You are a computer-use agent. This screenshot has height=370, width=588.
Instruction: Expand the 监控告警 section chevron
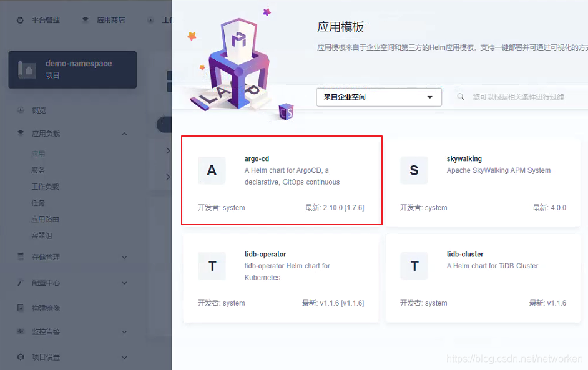pos(124,332)
